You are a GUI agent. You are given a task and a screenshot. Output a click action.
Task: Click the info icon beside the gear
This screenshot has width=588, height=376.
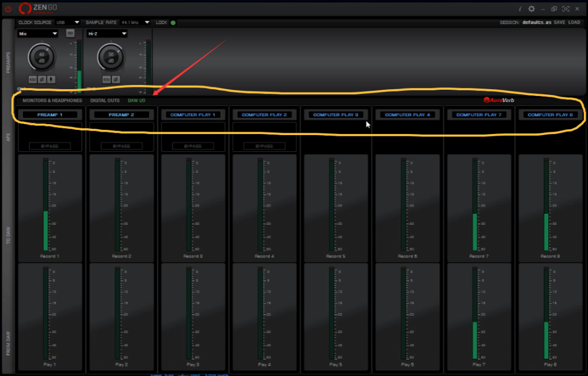520,9
